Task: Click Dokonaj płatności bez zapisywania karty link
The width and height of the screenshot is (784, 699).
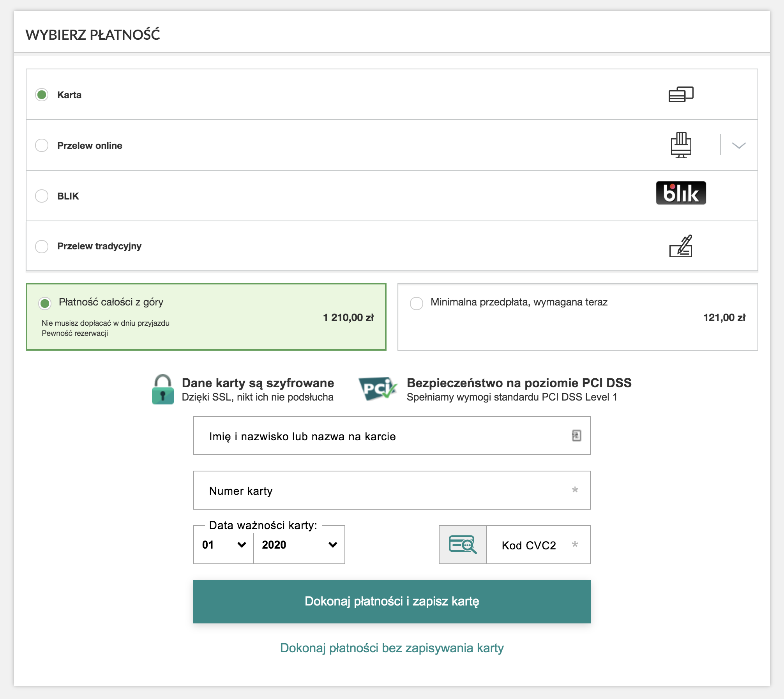Action: coord(392,648)
